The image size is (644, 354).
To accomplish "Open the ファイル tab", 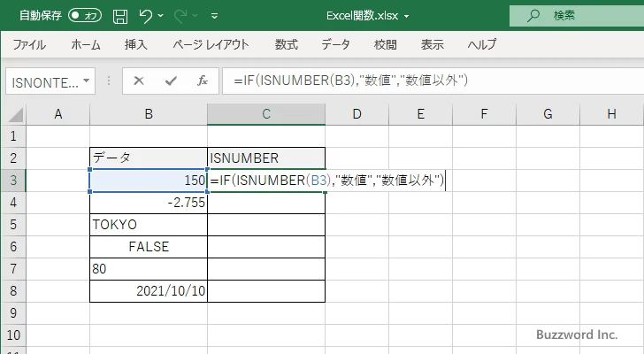I will point(29,44).
